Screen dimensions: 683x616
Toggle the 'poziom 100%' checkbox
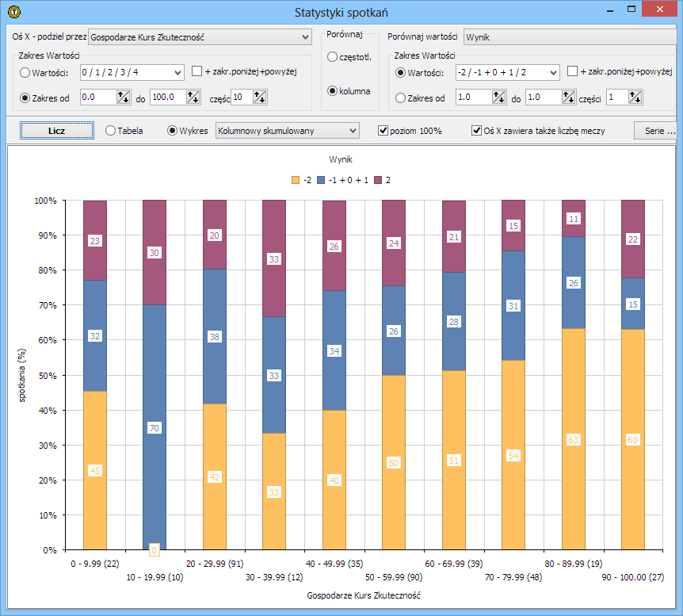383,130
